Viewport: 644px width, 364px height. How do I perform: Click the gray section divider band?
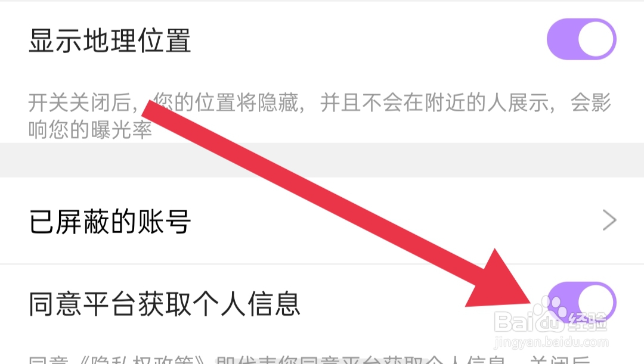click(322, 160)
